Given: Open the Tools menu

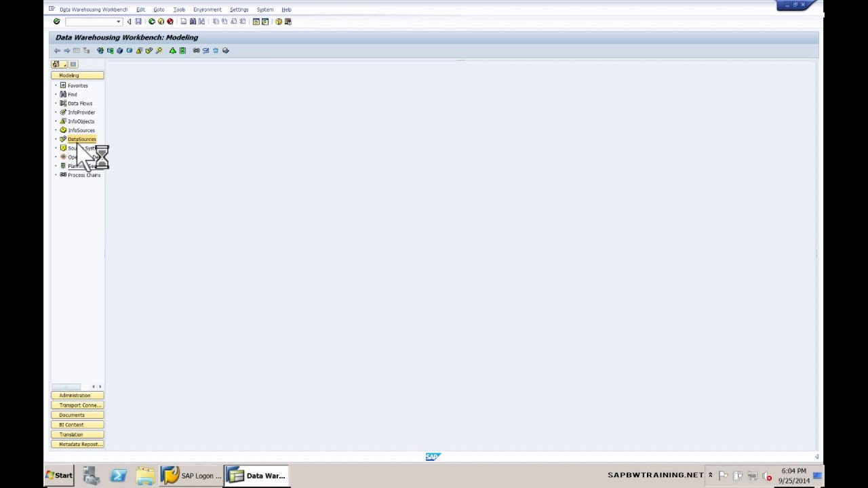Looking at the screenshot, I should click(179, 9).
